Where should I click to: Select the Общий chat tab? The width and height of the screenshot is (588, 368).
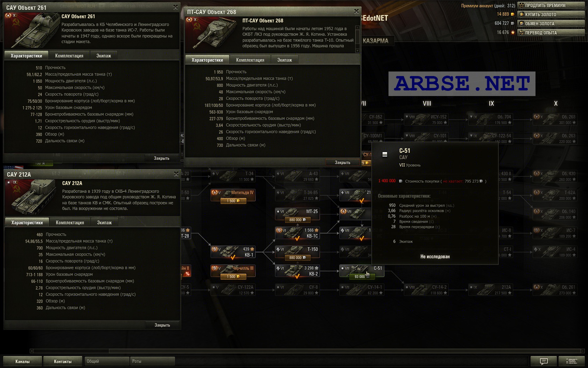[106, 361]
